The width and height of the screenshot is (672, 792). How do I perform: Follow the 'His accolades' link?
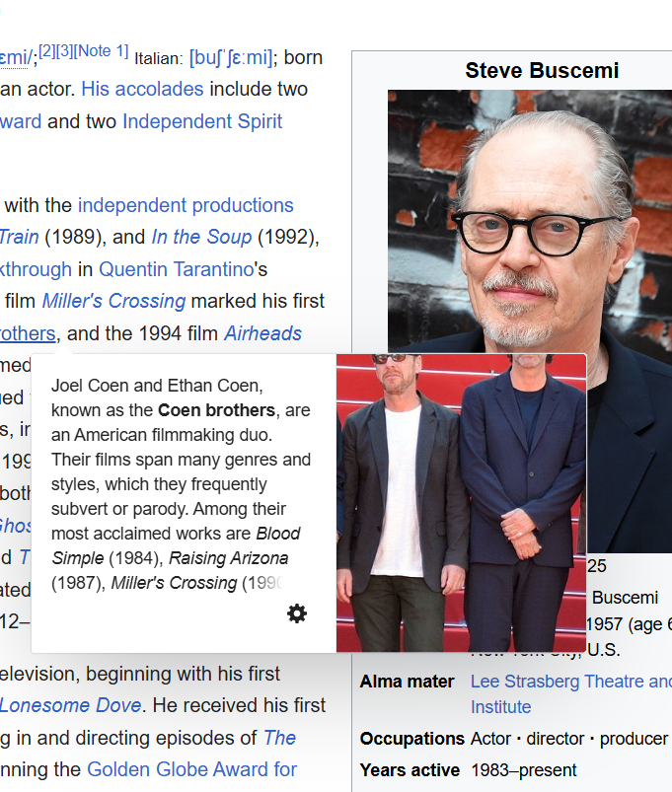pos(142,89)
